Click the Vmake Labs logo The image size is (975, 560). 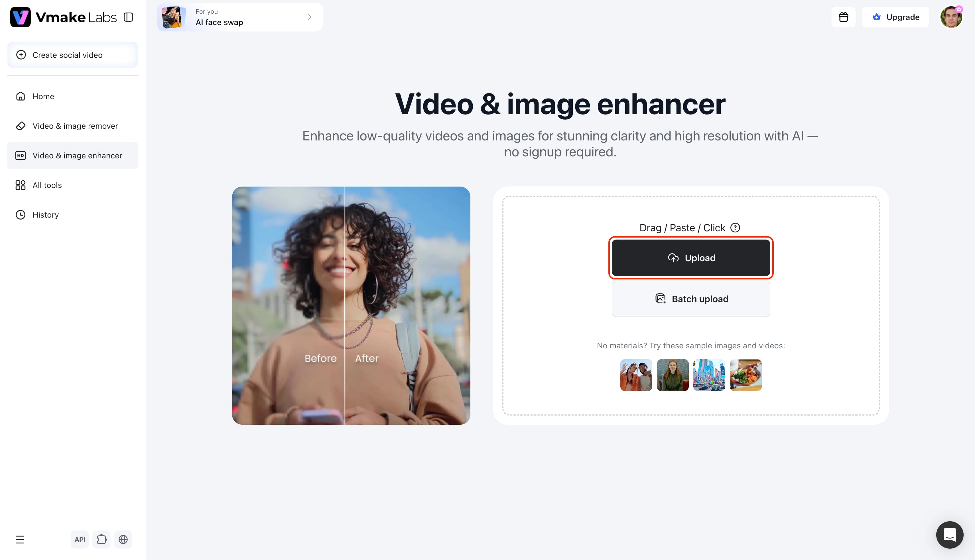pyautogui.click(x=64, y=17)
